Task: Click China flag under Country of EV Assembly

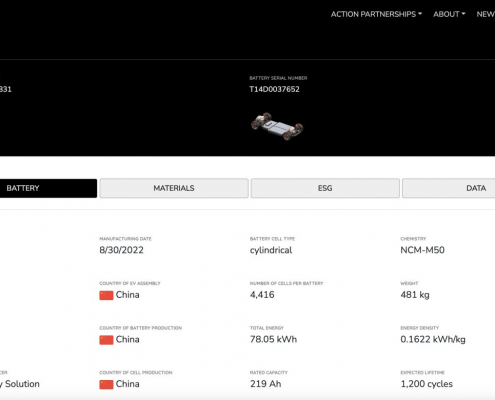Action: coord(106,295)
